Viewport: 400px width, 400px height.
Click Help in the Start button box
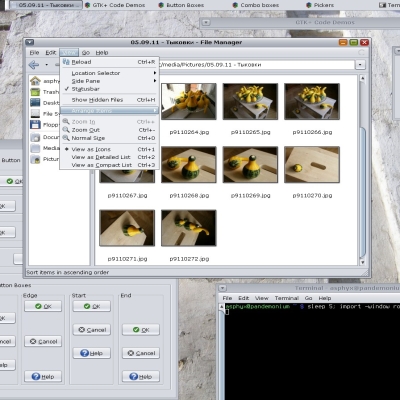click(x=92, y=353)
